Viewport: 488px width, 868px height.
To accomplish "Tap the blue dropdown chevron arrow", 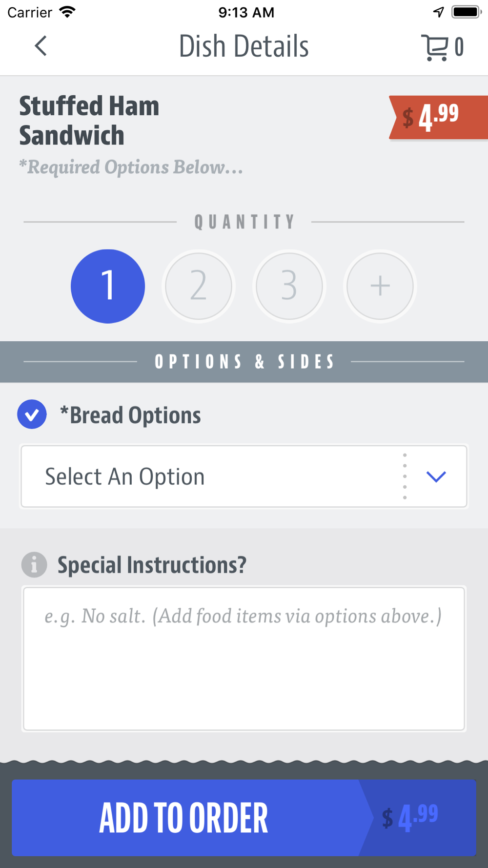I will [x=436, y=476].
